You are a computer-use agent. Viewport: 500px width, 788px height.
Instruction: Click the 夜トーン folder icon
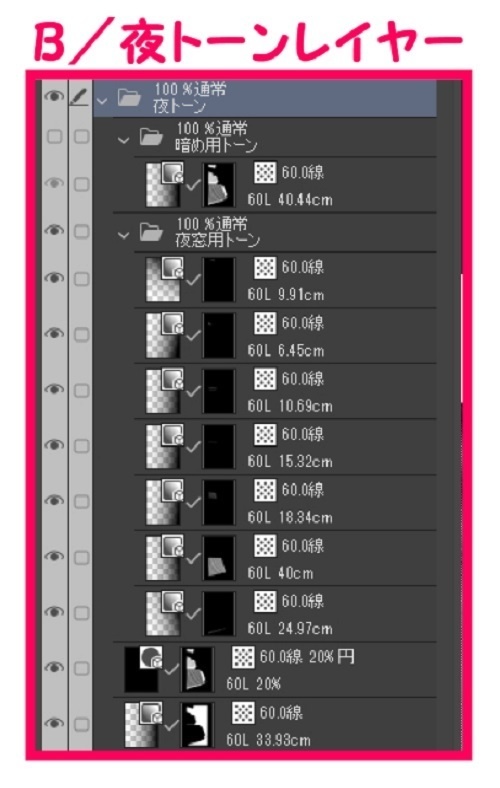[129, 97]
